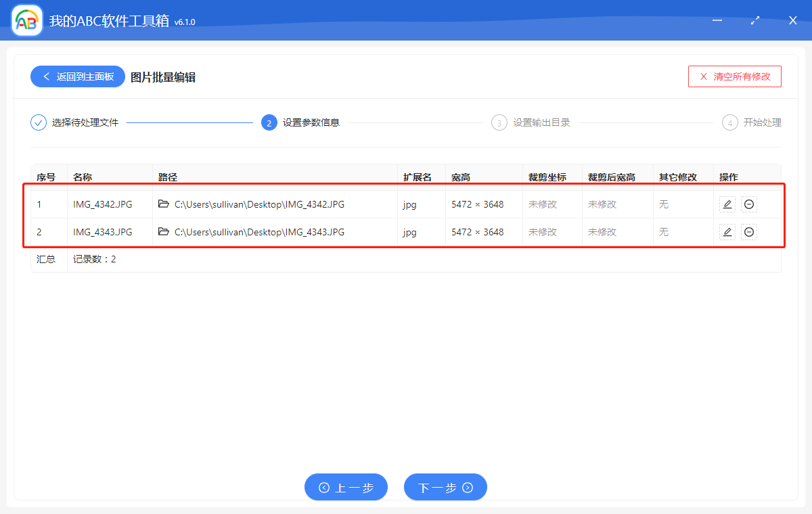
Task: Click the 名称 column header
Action: point(81,177)
